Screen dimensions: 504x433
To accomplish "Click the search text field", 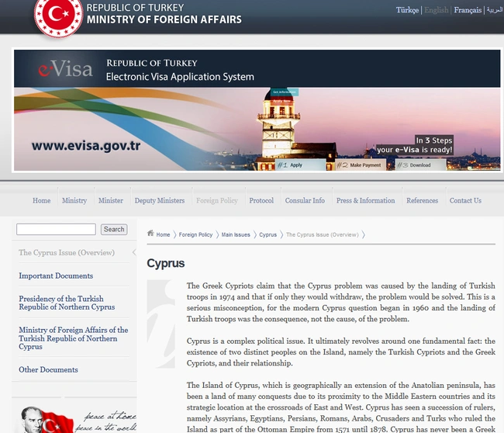I will click(x=57, y=230).
